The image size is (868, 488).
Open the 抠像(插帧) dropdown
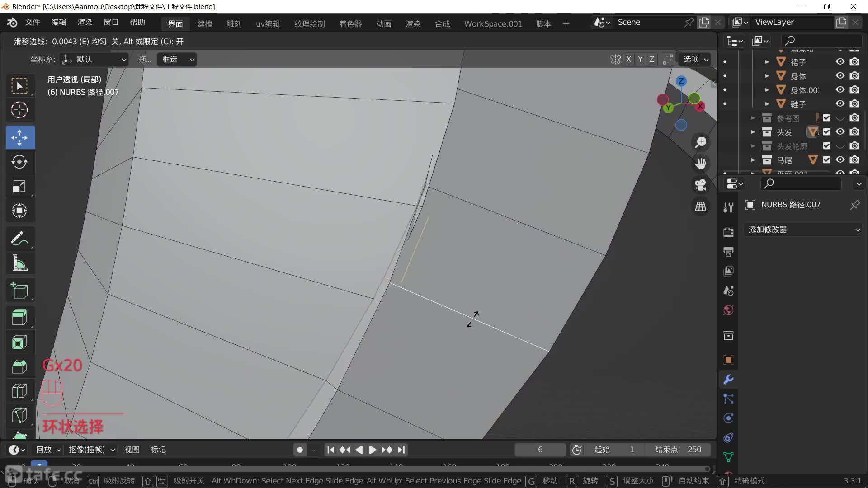pyautogui.click(x=92, y=450)
